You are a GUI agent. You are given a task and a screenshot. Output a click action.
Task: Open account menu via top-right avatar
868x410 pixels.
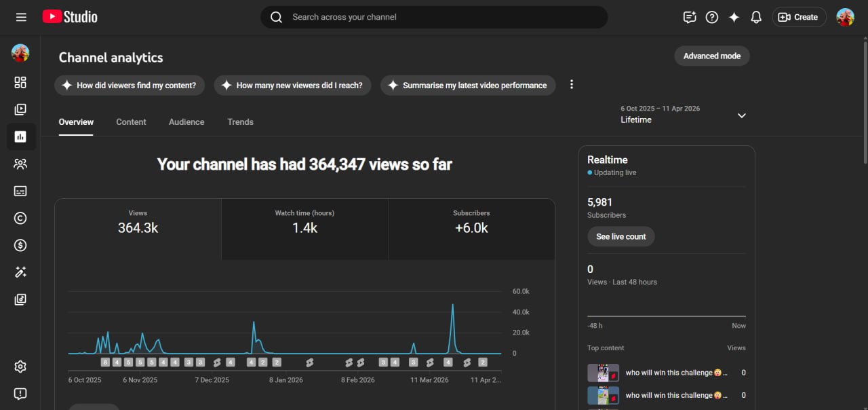click(x=845, y=17)
